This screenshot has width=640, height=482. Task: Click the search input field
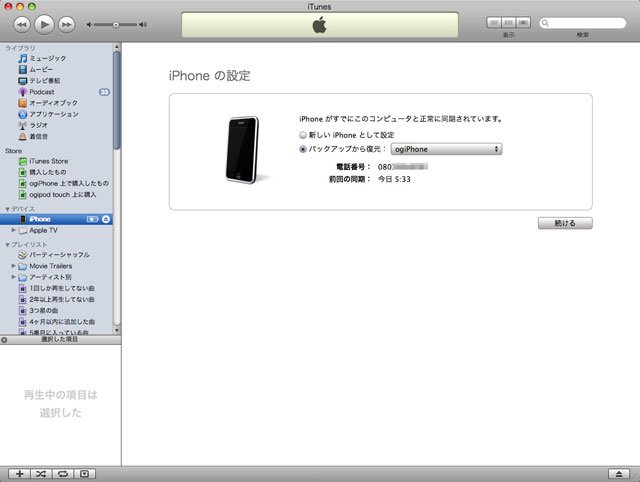(583, 23)
